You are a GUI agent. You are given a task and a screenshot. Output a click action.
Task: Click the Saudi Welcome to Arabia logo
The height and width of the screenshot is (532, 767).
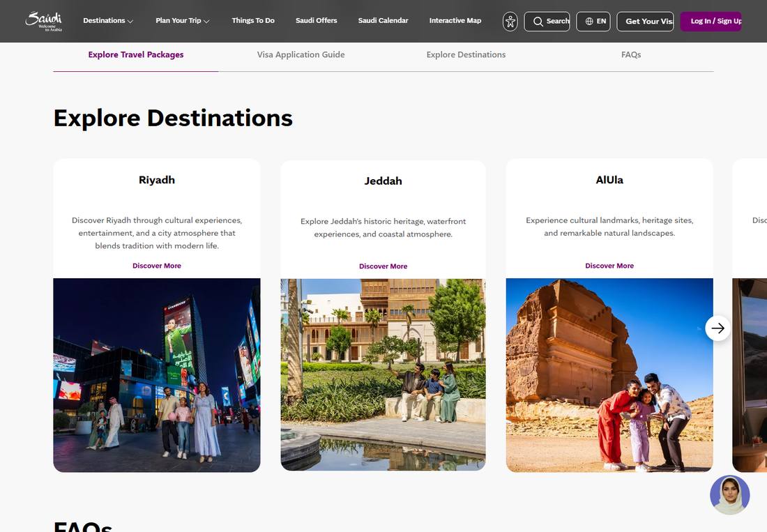coord(43,21)
